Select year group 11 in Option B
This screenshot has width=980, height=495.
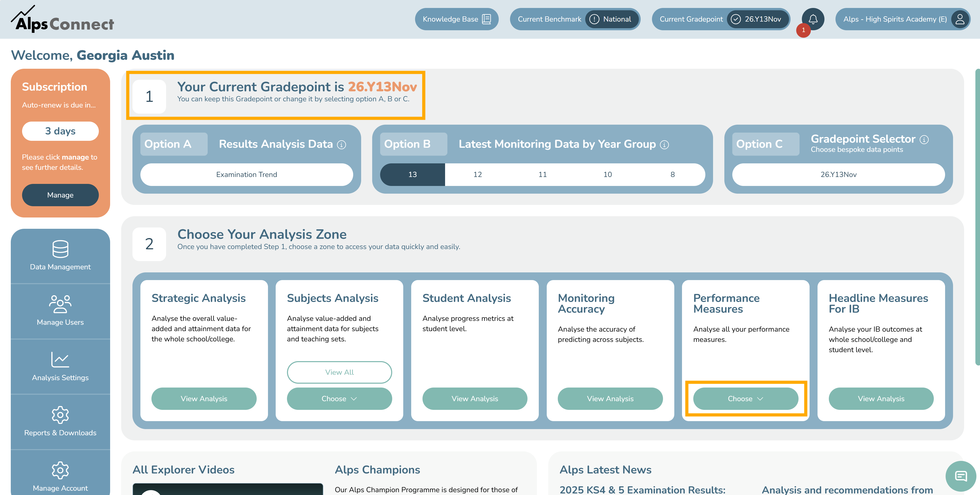pyautogui.click(x=543, y=174)
